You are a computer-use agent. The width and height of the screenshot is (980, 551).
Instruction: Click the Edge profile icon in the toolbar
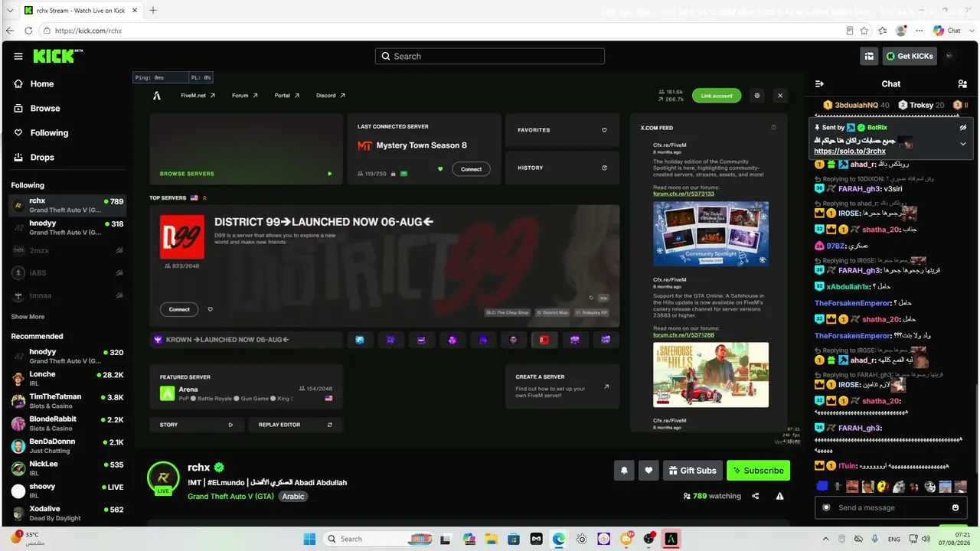coord(901,31)
